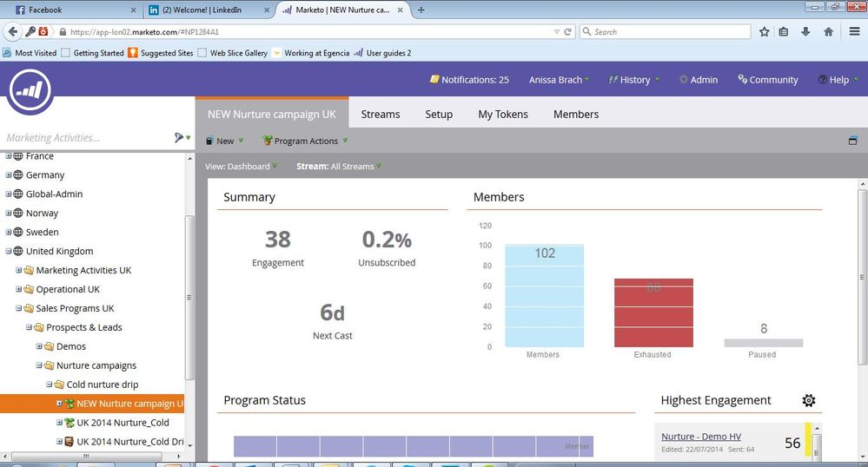Click the tree panel vertical scrollbar
Image resolution: width=868 pixels, height=467 pixels.
click(189, 299)
